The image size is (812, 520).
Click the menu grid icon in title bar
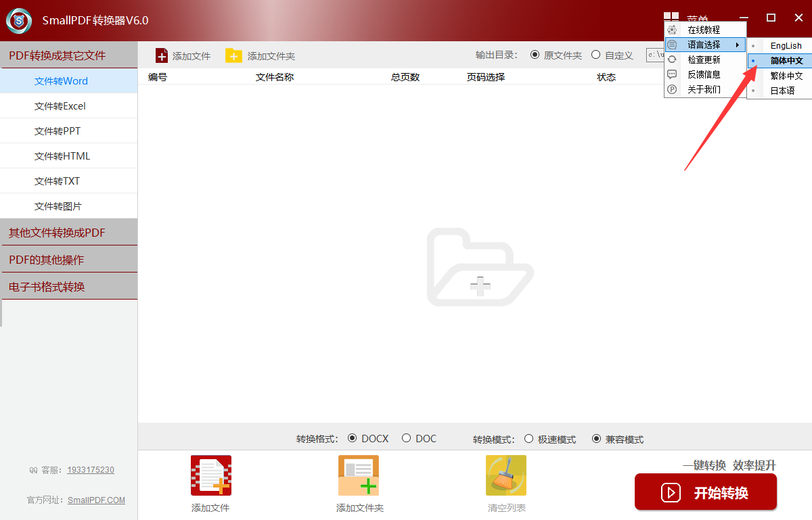(x=671, y=18)
